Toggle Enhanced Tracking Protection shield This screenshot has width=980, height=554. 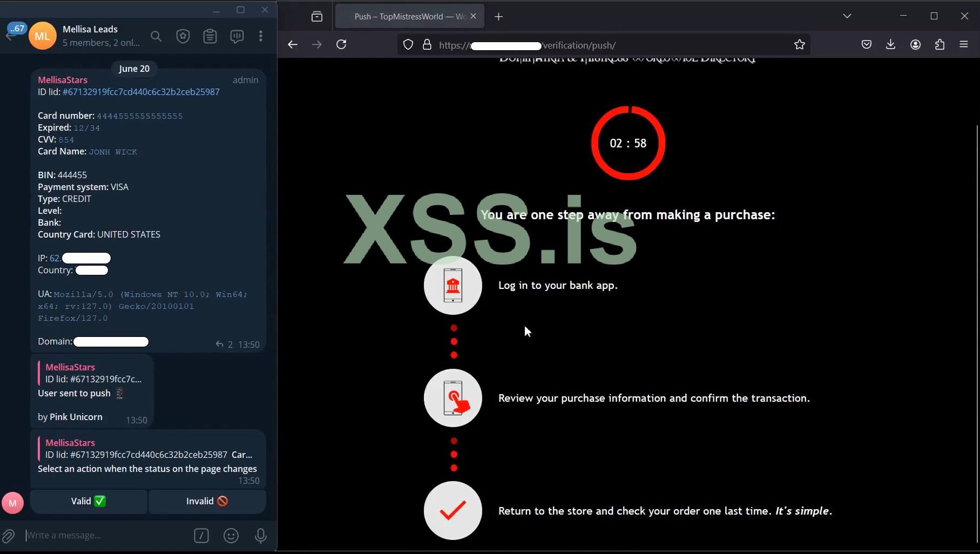(408, 44)
